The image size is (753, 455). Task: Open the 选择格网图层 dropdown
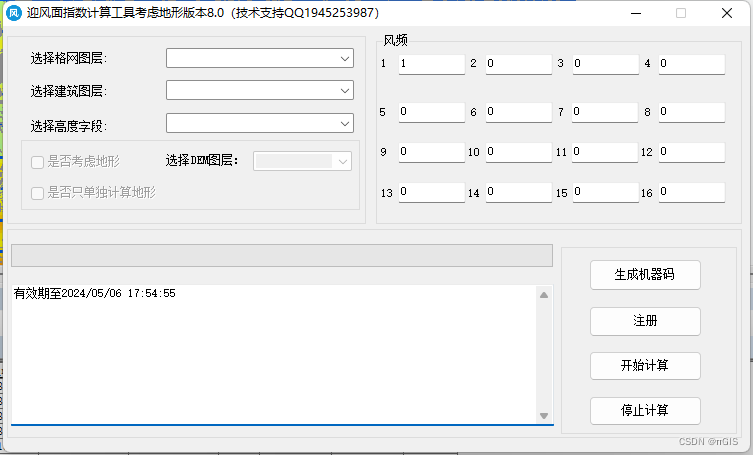pyautogui.click(x=260, y=59)
